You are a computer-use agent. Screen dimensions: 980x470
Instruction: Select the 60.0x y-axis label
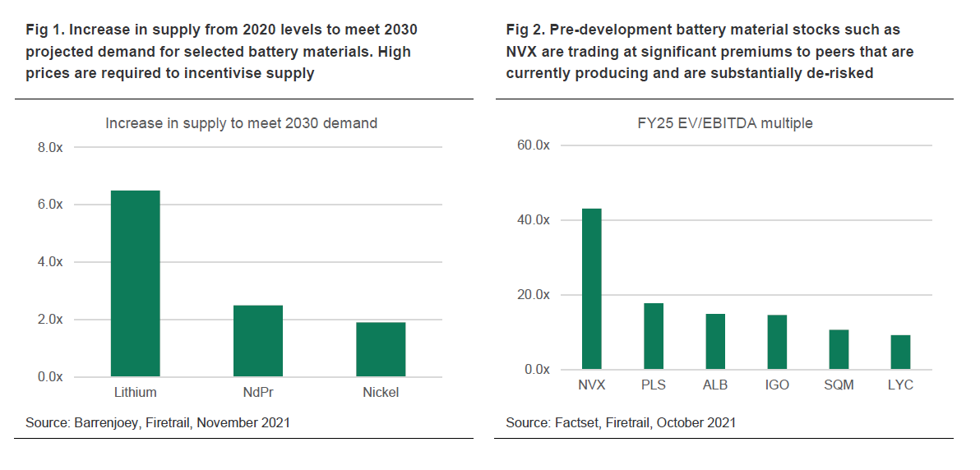point(533,145)
